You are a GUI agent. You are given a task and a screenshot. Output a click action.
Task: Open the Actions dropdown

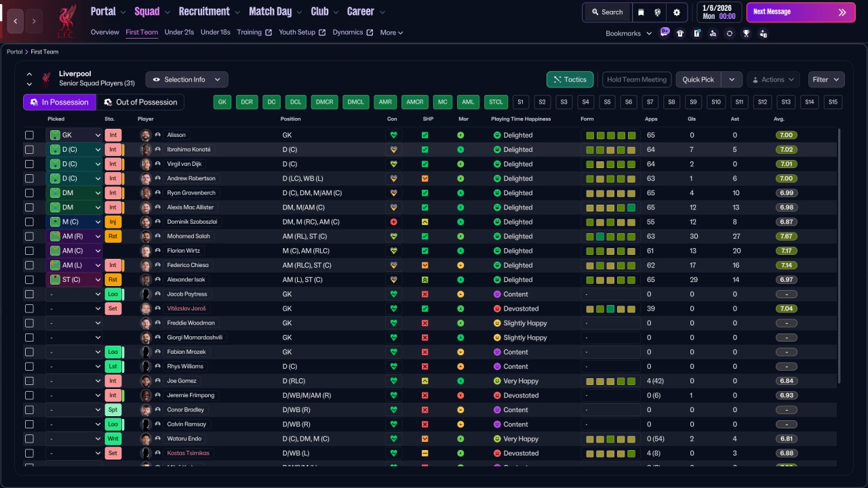(773, 79)
